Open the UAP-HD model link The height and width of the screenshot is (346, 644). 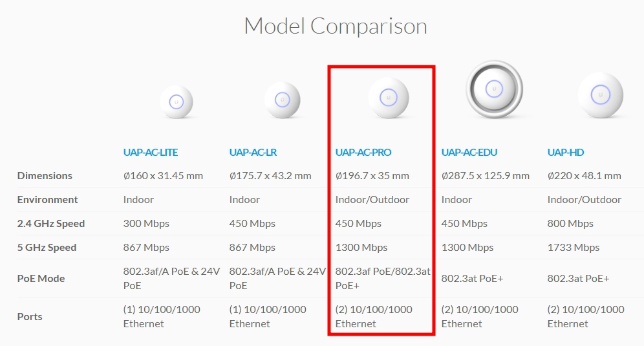pyautogui.click(x=566, y=153)
